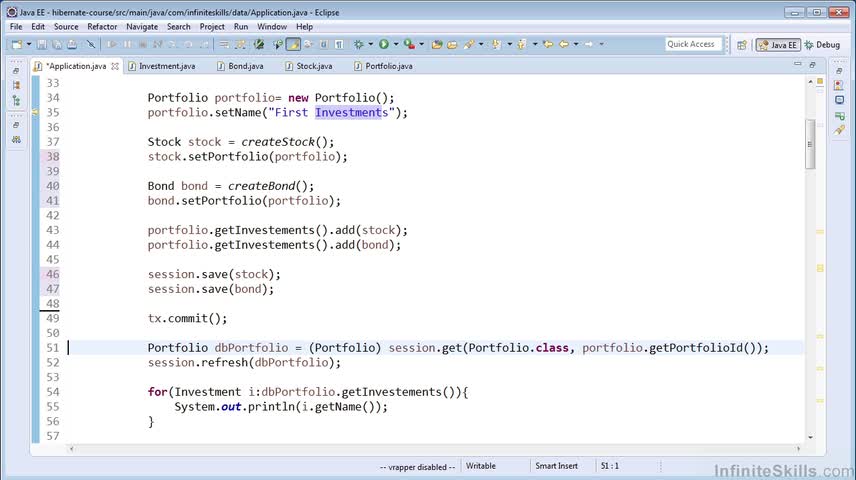Click the Smart Insert status entry
Viewport: 856px width, 480px height.
(556, 466)
